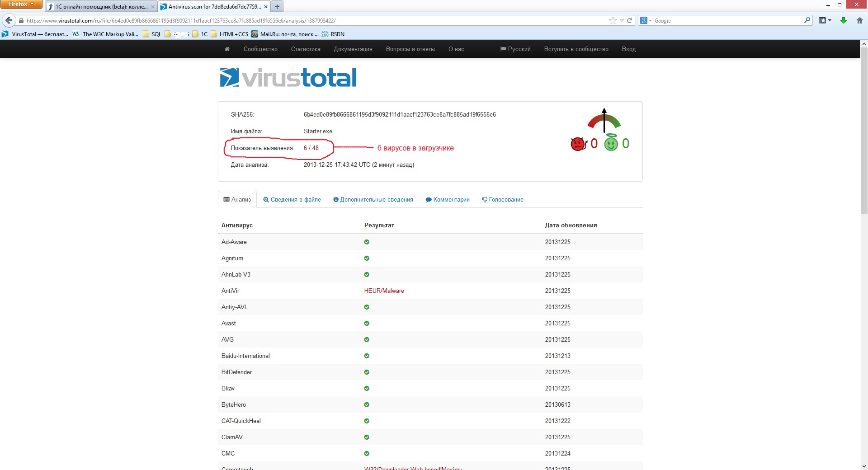The image size is (868, 470).
Task: Open the search engine selector dropdown
Action: coord(646,20)
